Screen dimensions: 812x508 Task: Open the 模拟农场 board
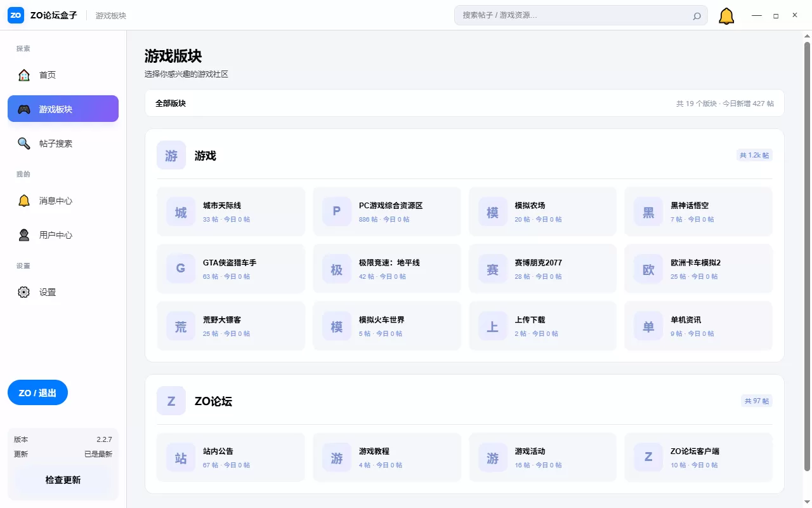coord(542,212)
